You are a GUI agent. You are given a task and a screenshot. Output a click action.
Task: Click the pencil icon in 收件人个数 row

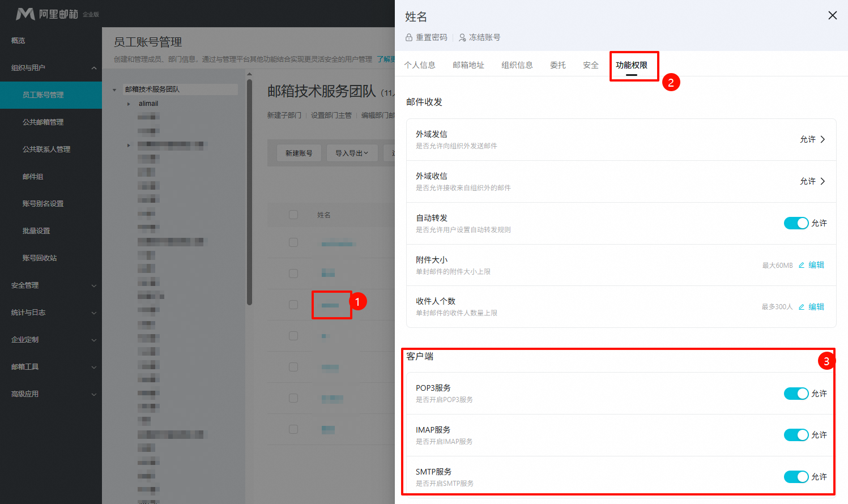[x=802, y=307]
